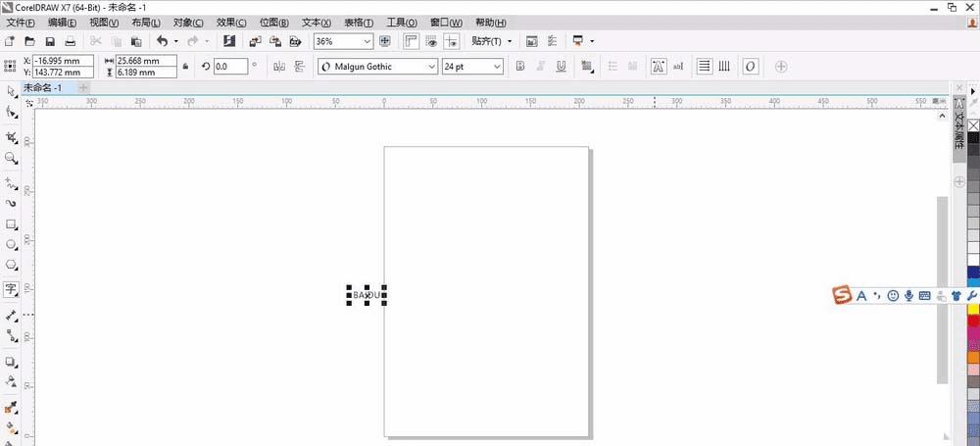Screen dimensions: 980x446
Task: Create a new document with the New icon
Action: [10, 41]
